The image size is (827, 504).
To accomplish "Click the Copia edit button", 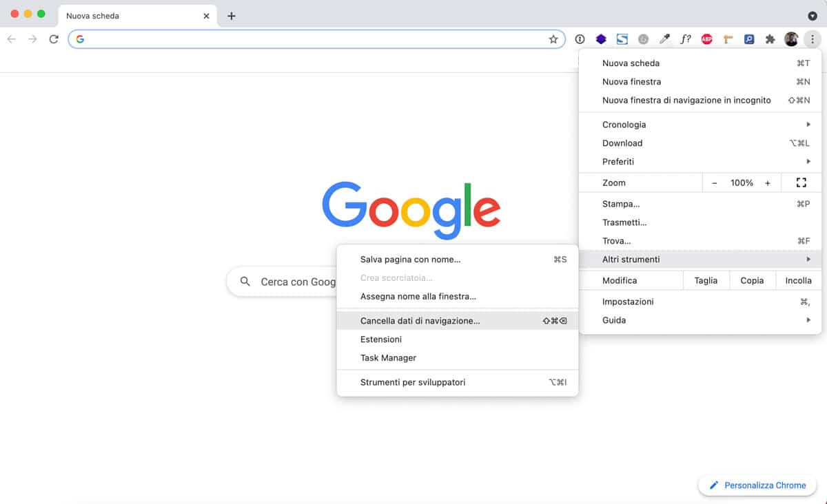I will tap(752, 280).
